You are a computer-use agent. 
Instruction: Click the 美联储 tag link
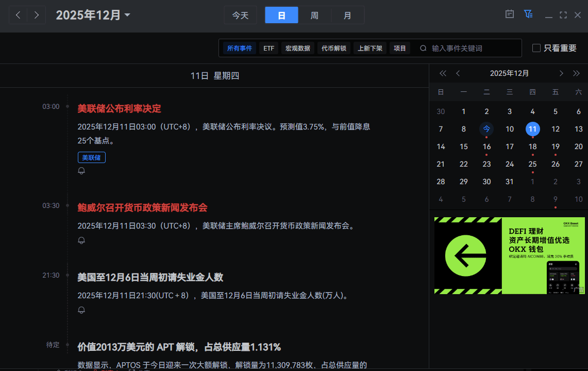pos(91,157)
